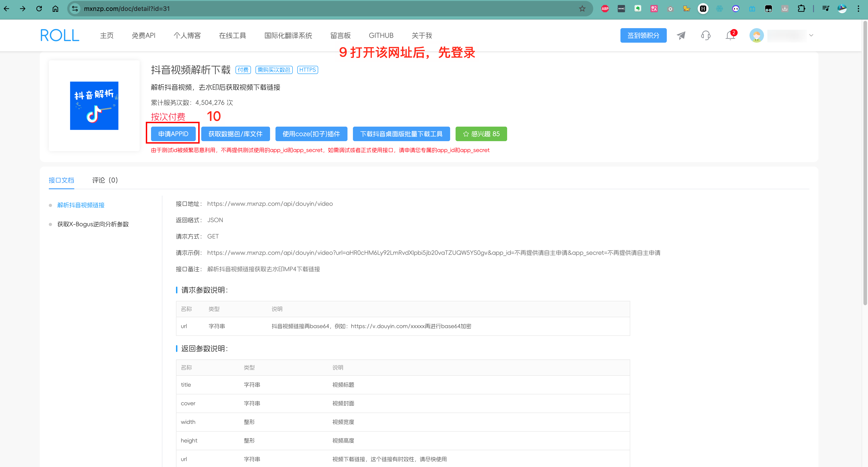Open the 在线工具 nav item
This screenshot has width=868, height=467.
coord(233,35)
